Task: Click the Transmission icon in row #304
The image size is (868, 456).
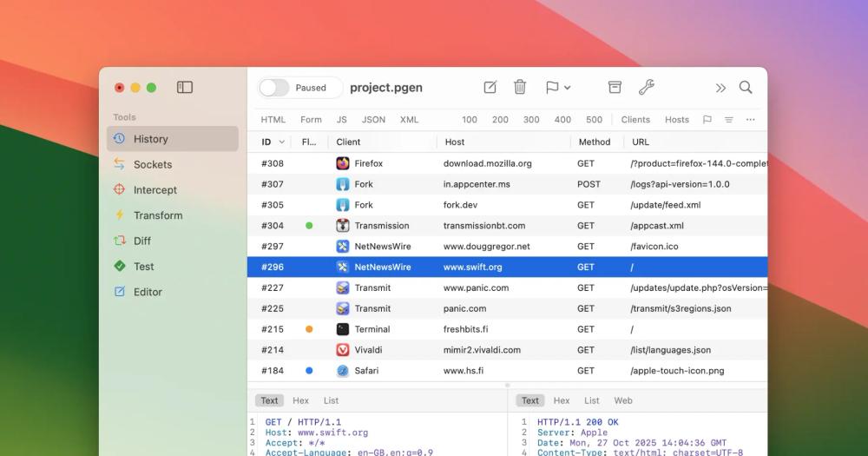Action: pyautogui.click(x=343, y=226)
